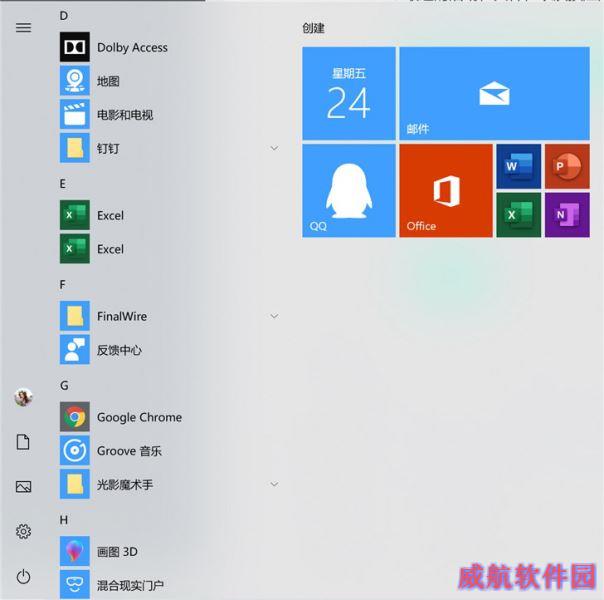The image size is (604, 600).
Task: Open Pictures from sidebar icon
Action: (23, 486)
